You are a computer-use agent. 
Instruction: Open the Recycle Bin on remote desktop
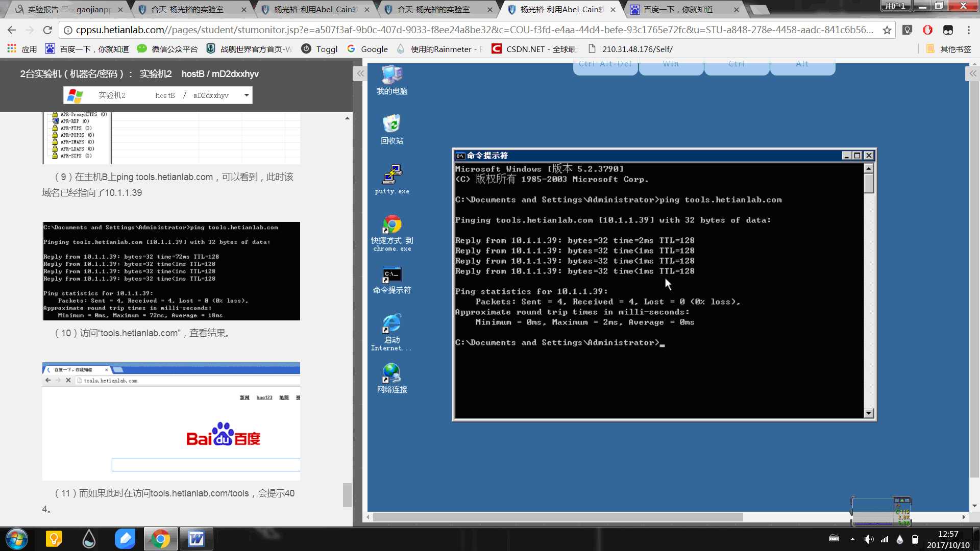click(x=392, y=130)
